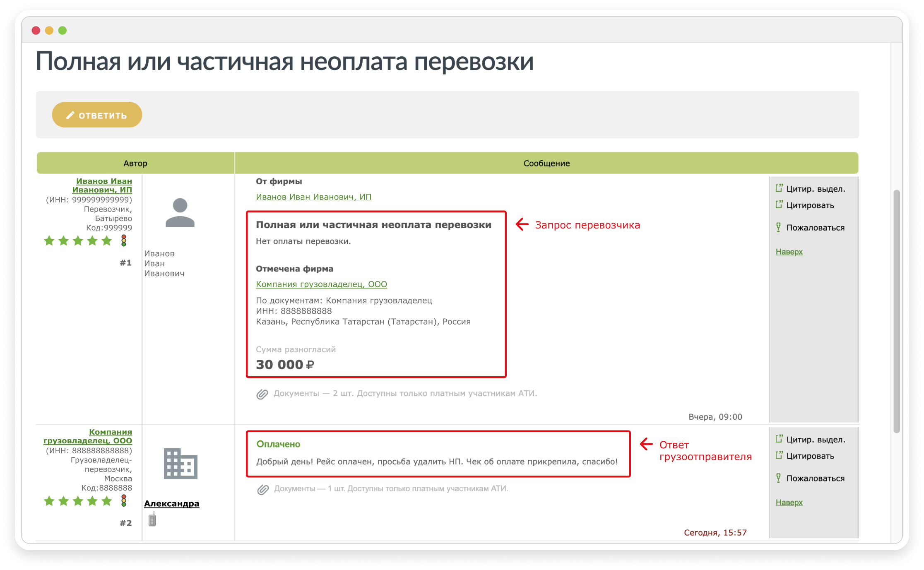This screenshot has width=924, height=570.
Task: Click the quote-selection icon in post #1
Action: point(779,188)
